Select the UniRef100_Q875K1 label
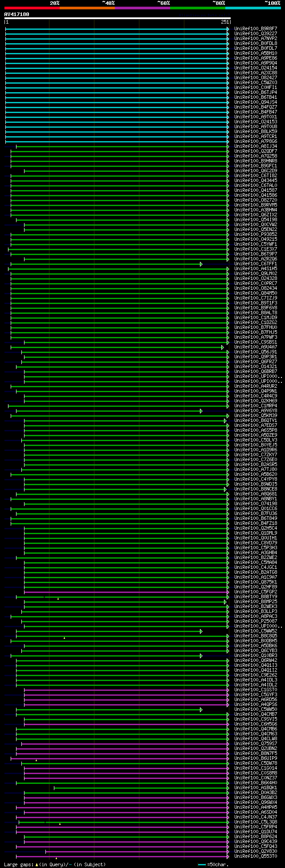The height and width of the screenshot is (868, 285). tap(256, 582)
